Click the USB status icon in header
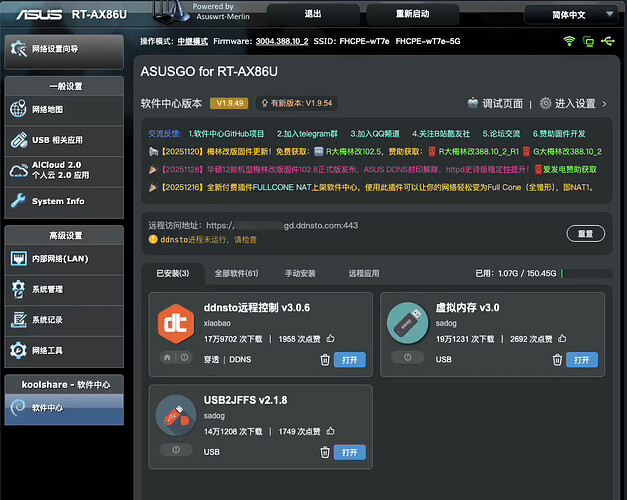This screenshot has width=627, height=500. point(606,42)
